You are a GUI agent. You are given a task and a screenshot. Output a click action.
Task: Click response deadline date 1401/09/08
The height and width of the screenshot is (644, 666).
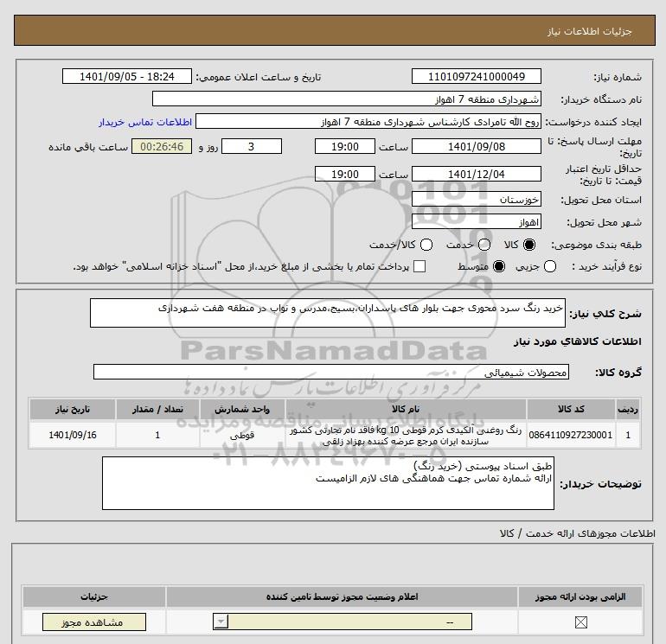[x=476, y=146]
